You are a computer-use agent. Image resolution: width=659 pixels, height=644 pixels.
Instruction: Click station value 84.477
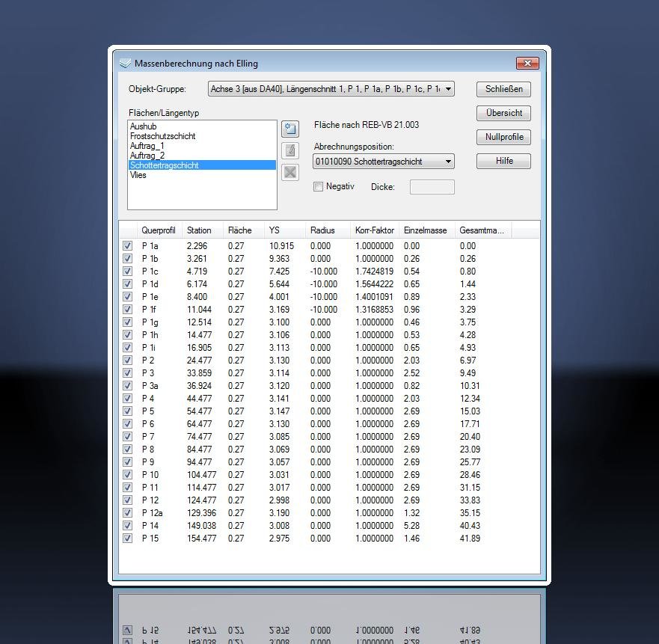[199, 450]
